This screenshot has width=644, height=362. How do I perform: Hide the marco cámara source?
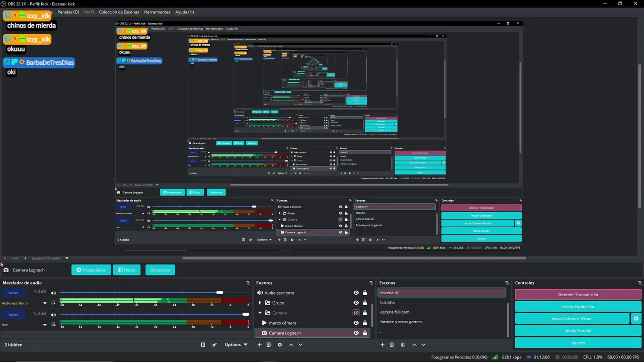point(356,323)
